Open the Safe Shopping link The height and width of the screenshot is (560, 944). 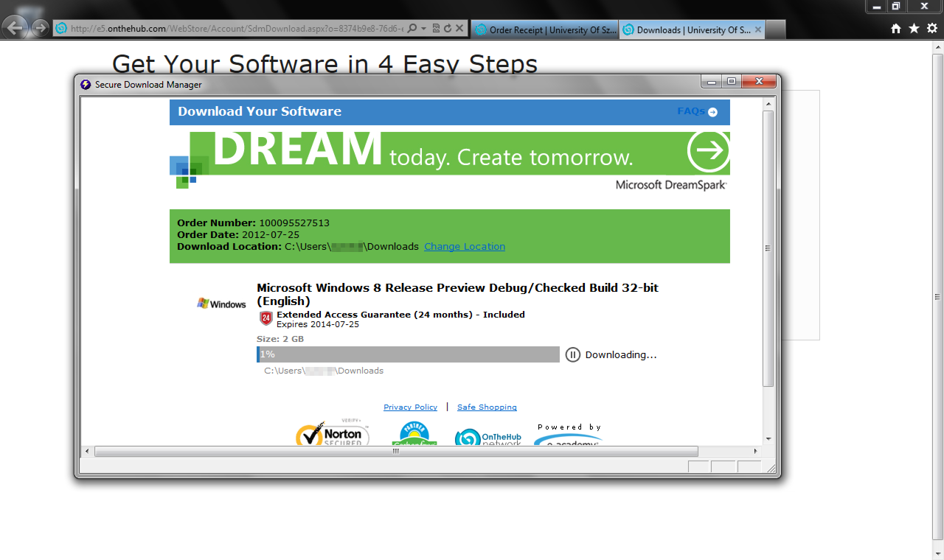click(487, 407)
